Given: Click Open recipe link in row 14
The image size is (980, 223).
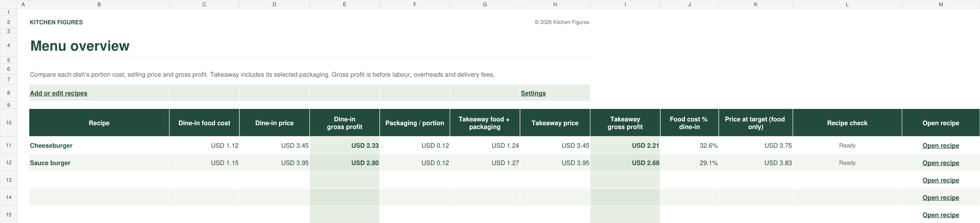Looking at the screenshot, I should pos(941,197).
